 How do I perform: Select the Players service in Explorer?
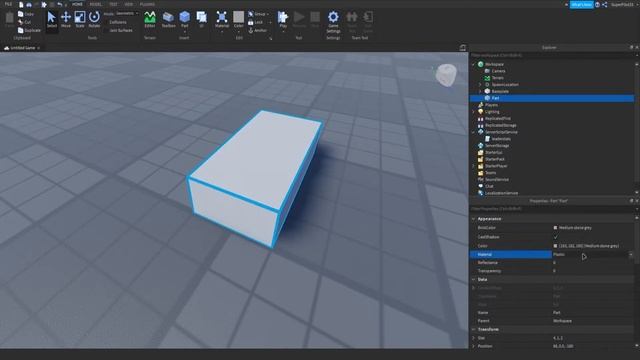[488, 105]
